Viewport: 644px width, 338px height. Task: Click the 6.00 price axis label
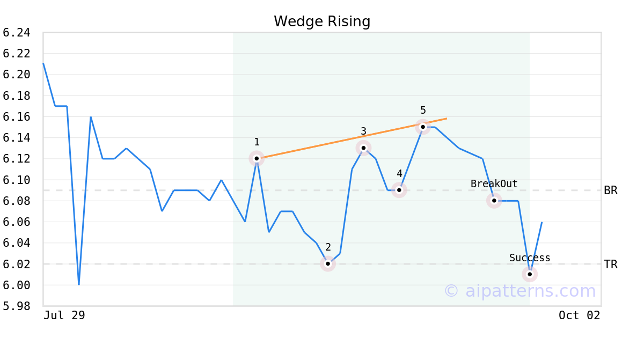(x=16, y=285)
